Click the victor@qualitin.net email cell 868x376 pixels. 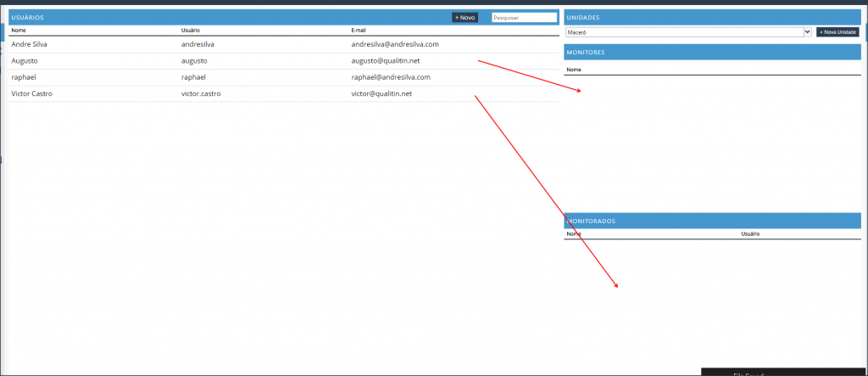click(x=381, y=93)
